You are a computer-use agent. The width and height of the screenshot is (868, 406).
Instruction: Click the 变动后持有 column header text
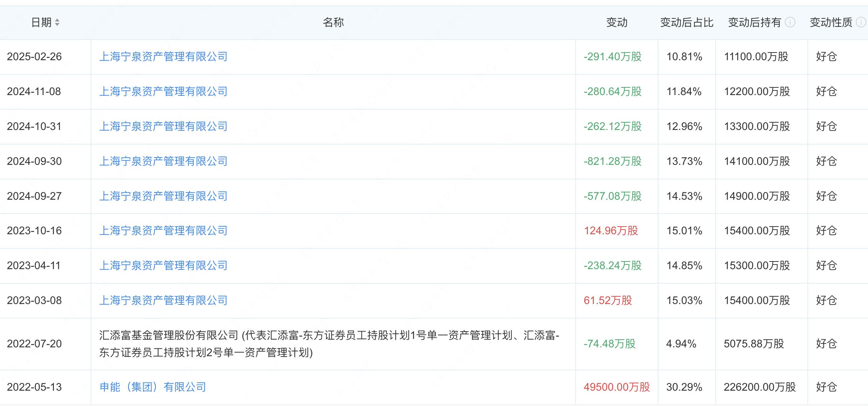coord(755,23)
